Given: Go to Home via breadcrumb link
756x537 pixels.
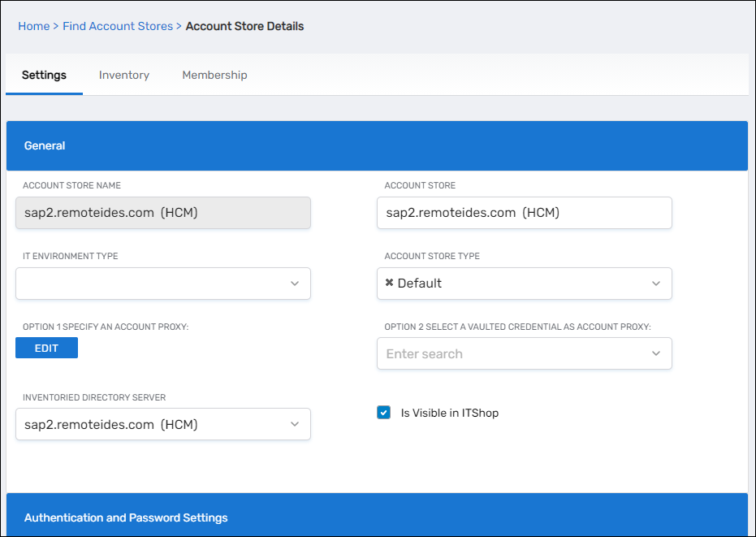Looking at the screenshot, I should (33, 26).
